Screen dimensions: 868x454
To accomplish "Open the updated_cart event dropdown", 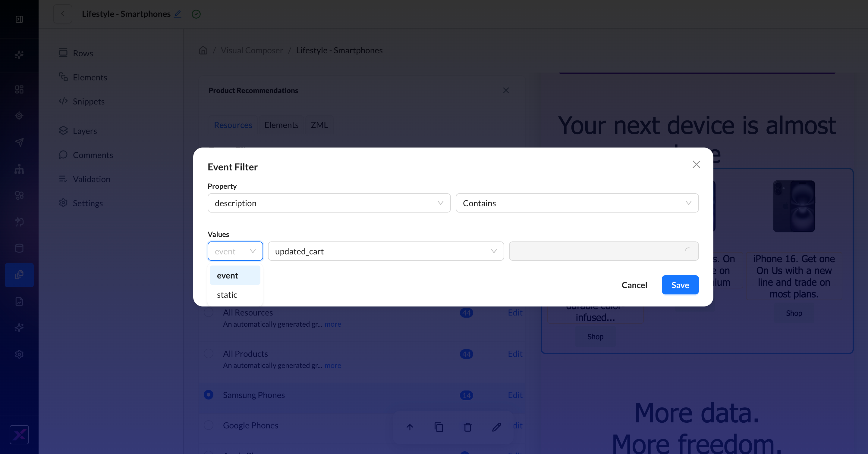I will pyautogui.click(x=386, y=251).
